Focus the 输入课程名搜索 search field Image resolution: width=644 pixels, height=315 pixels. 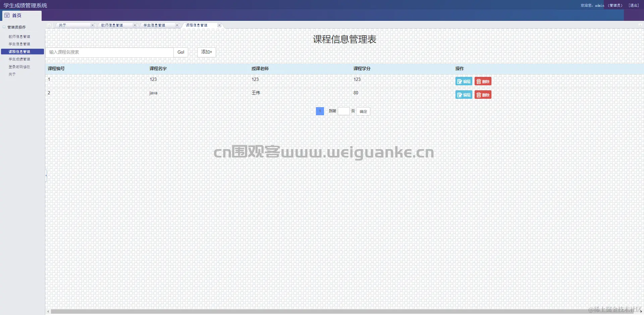pyautogui.click(x=110, y=52)
